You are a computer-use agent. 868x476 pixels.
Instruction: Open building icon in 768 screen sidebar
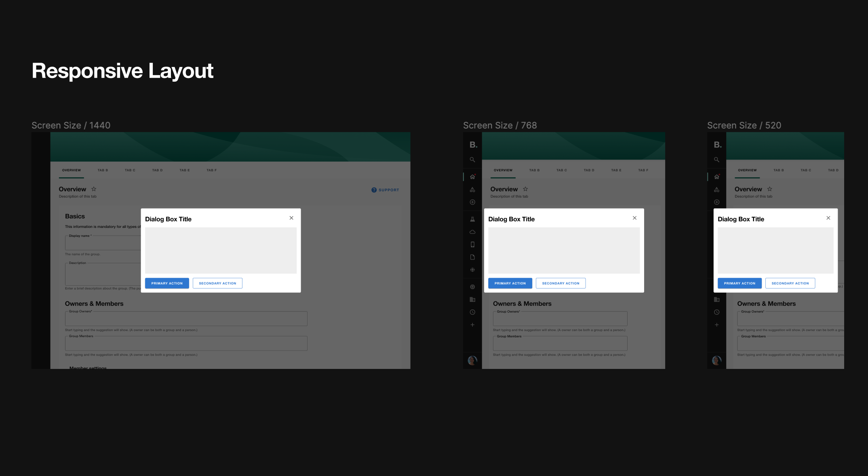(472, 299)
